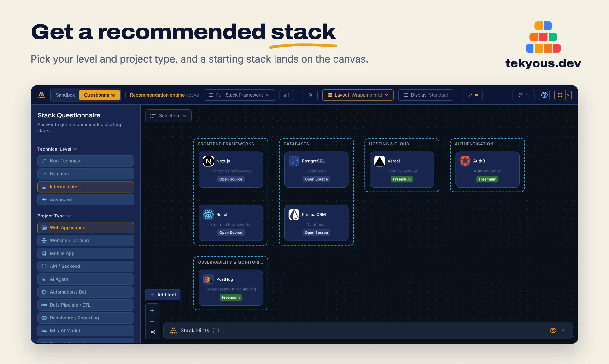Open the stats bar chart icon

tap(286, 95)
